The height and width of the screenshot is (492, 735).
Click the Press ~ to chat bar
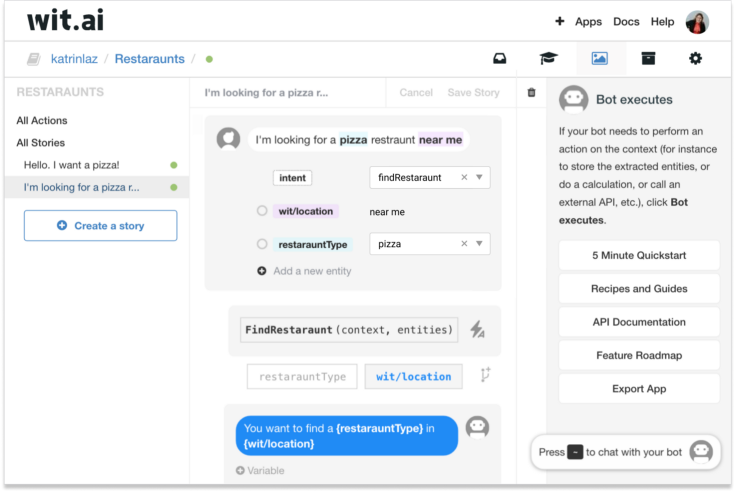pyautogui.click(x=625, y=452)
